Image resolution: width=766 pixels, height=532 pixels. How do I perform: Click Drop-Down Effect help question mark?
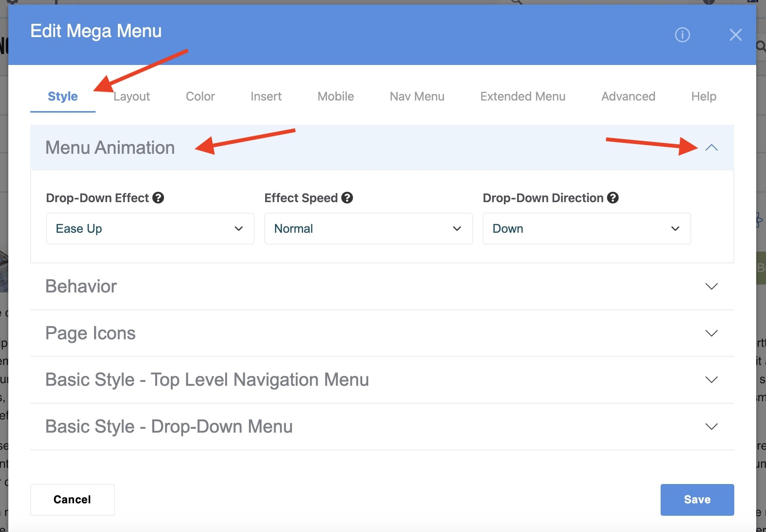158,198
